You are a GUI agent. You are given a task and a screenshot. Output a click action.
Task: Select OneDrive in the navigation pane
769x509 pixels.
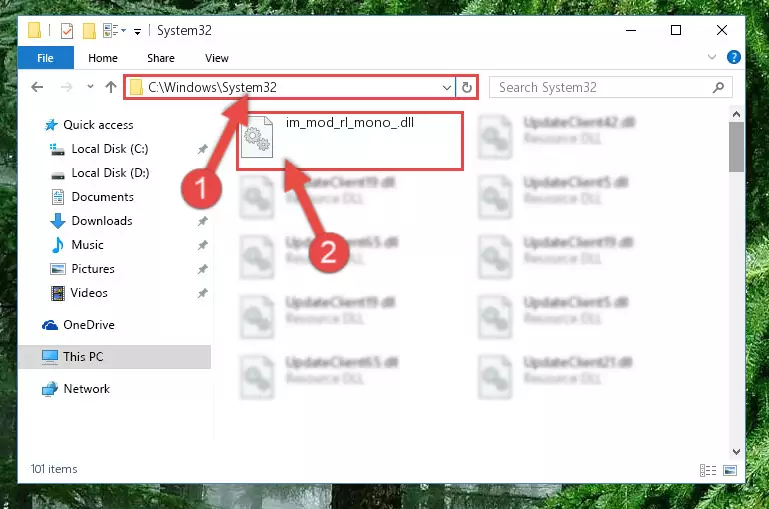(89, 325)
